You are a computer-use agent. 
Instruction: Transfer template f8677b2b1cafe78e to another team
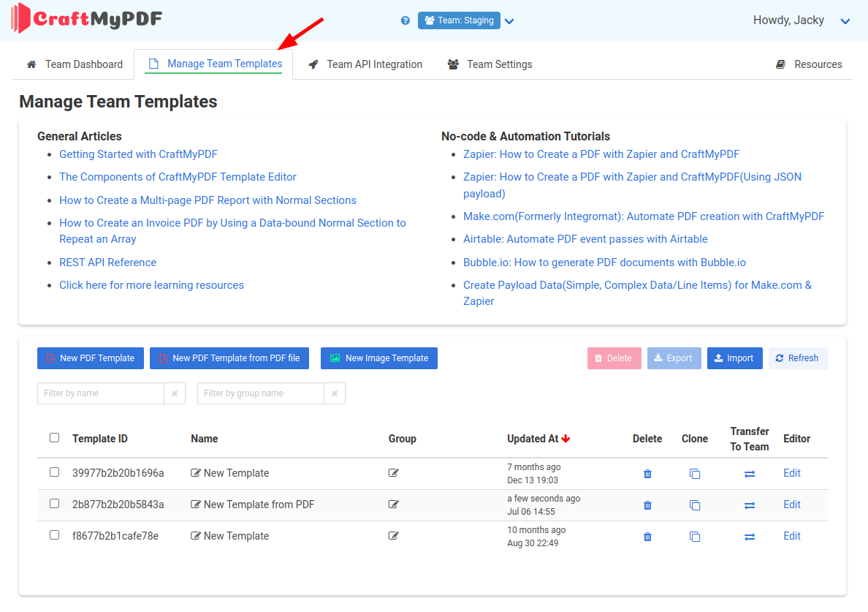click(750, 537)
